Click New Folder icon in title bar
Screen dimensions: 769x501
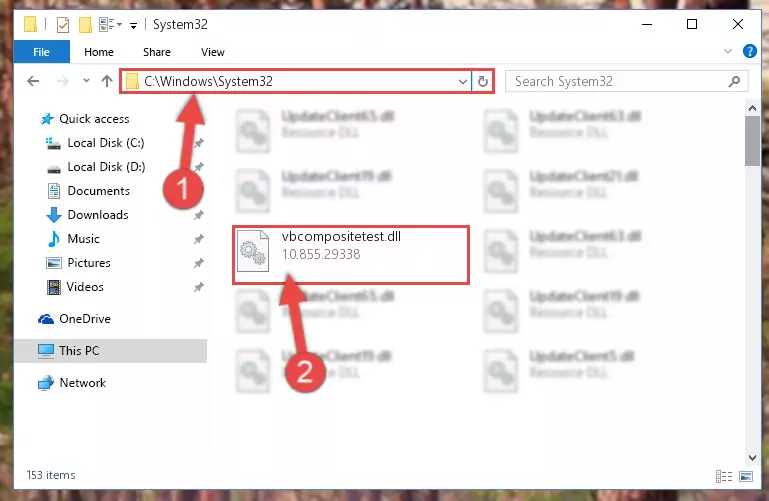pyautogui.click(x=85, y=25)
